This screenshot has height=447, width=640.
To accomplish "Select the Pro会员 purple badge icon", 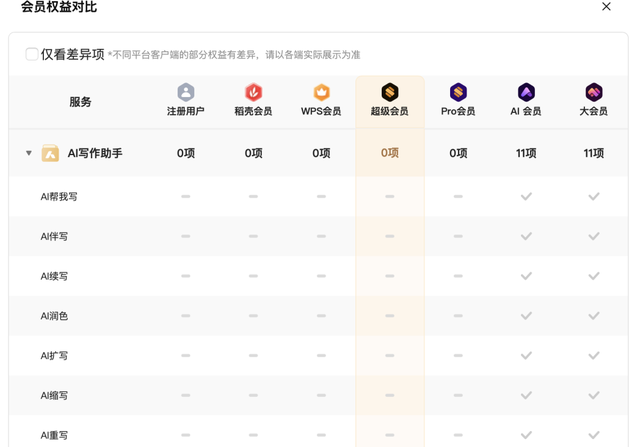I will (458, 92).
